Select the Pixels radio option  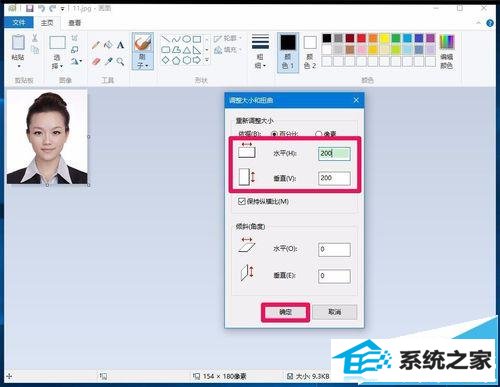click(x=318, y=134)
